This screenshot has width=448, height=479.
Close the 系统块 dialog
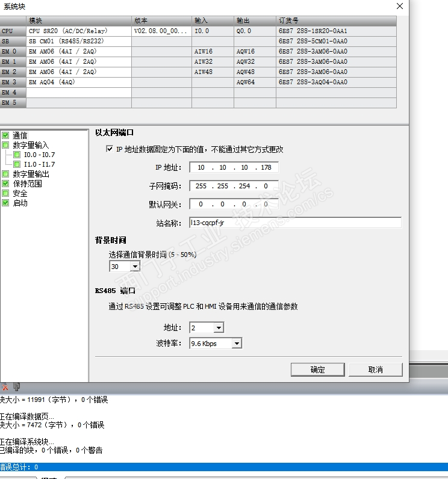(400, 6)
